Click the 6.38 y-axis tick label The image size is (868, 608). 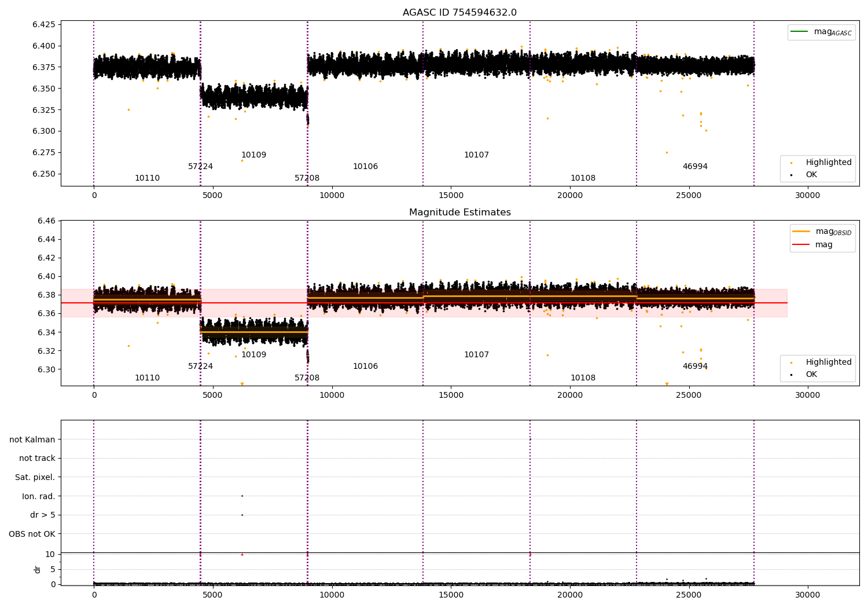point(46,295)
